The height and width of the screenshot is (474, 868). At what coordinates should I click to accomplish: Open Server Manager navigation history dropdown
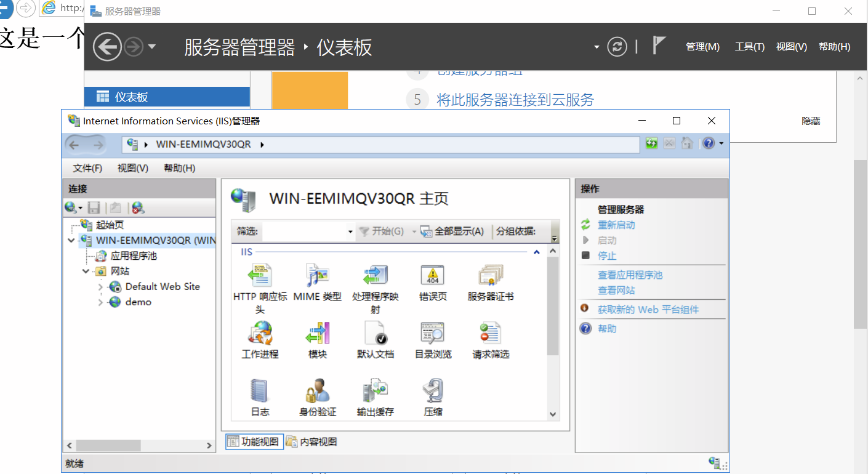pos(152,47)
